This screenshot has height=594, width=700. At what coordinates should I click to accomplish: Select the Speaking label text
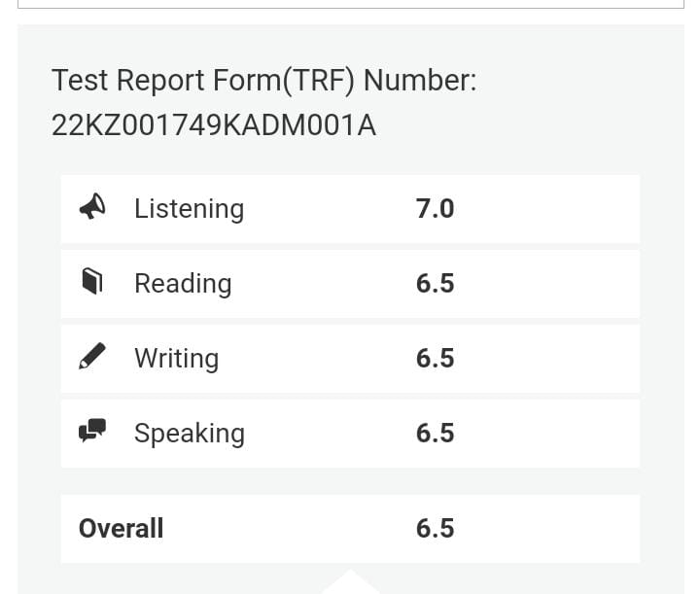190,434
